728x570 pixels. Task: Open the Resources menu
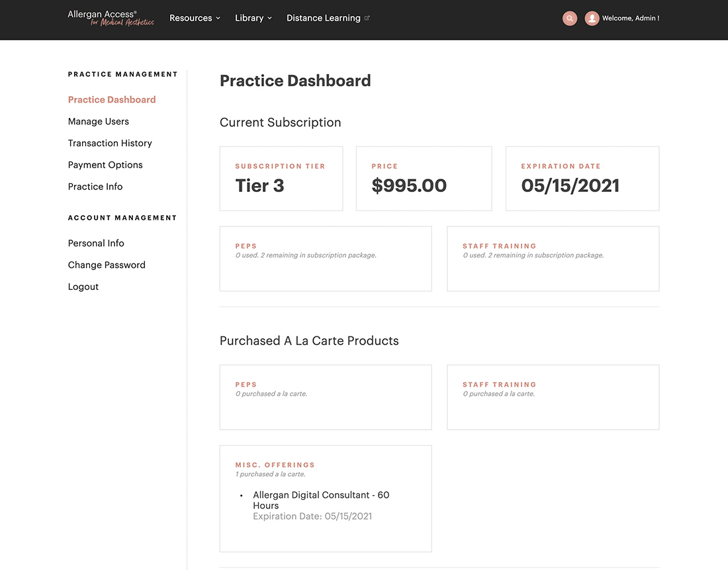pos(195,18)
